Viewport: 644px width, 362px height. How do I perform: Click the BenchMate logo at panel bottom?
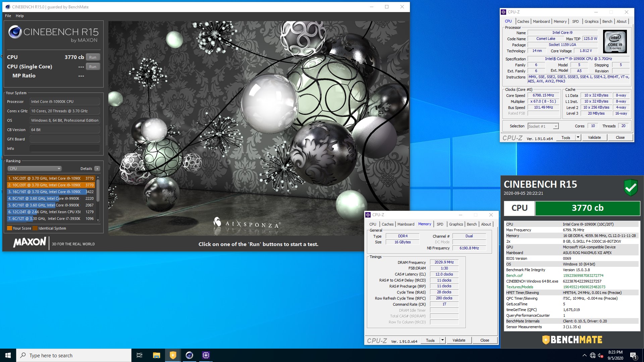pyautogui.click(x=572, y=340)
